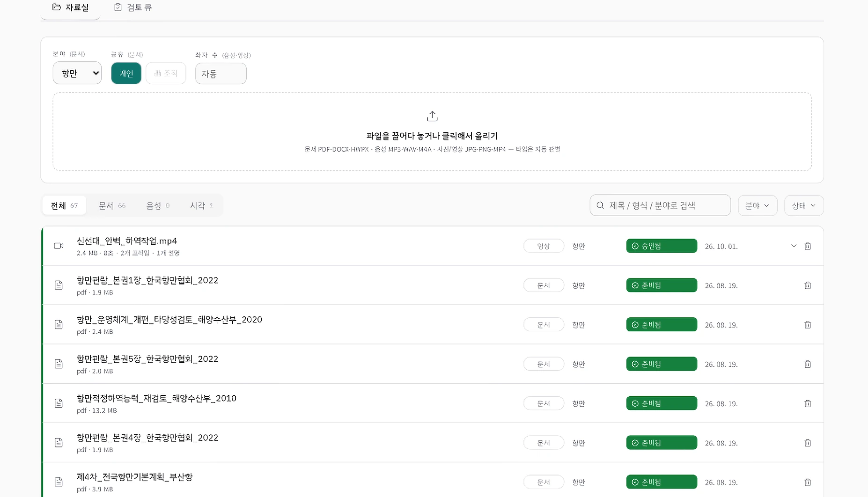Image resolution: width=868 pixels, height=497 pixels.
Task: Click the 영상 type badge
Action: [x=544, y=246]
